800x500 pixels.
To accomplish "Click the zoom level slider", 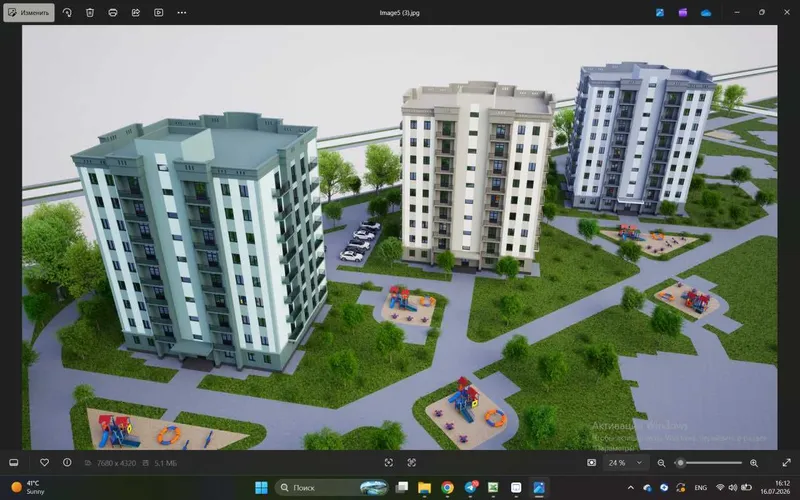I will [x=709, y=463].
